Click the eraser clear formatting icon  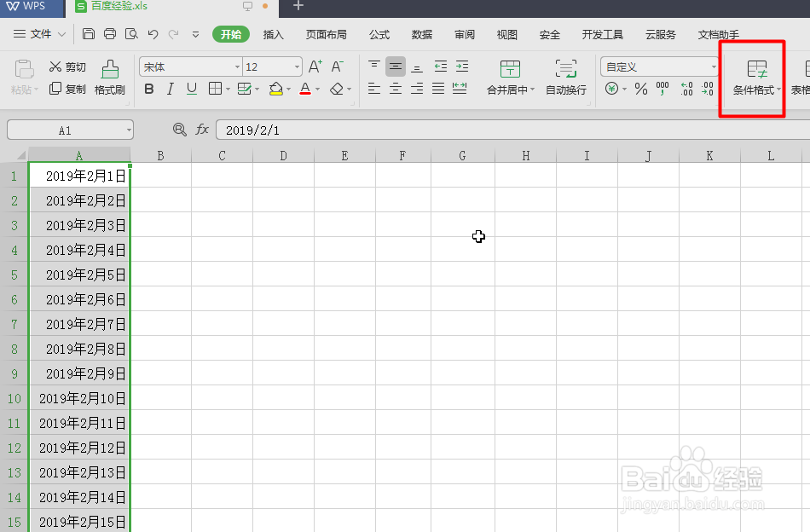coord(337,89)
